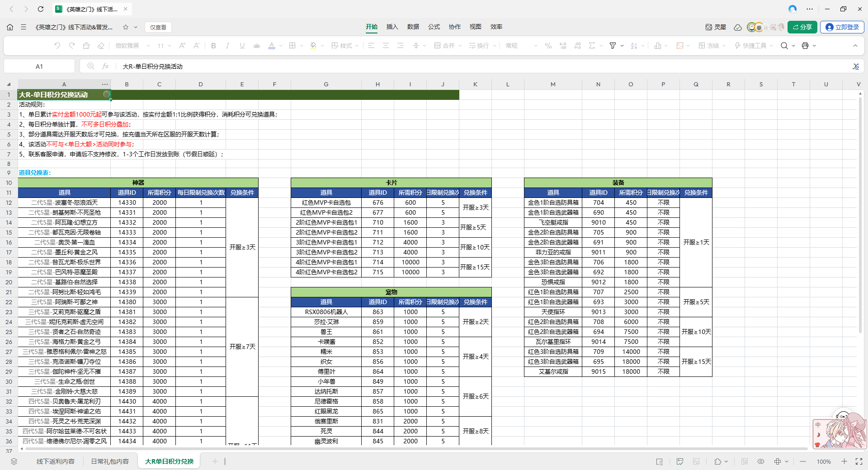Open the 数据 tab
The width and height of the screenshot is (868, 470).
click(x=413, y=27)
